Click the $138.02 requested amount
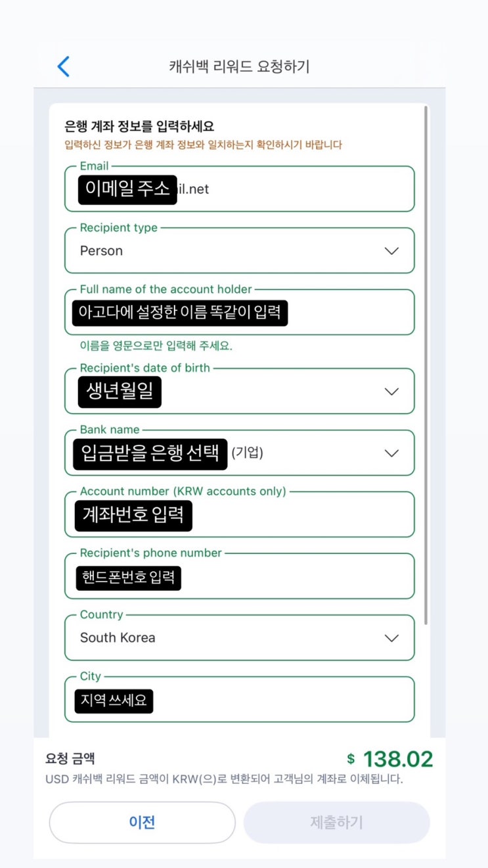Image resolution: width=488 pixels, height=868 pixels. tap(390, 759)
